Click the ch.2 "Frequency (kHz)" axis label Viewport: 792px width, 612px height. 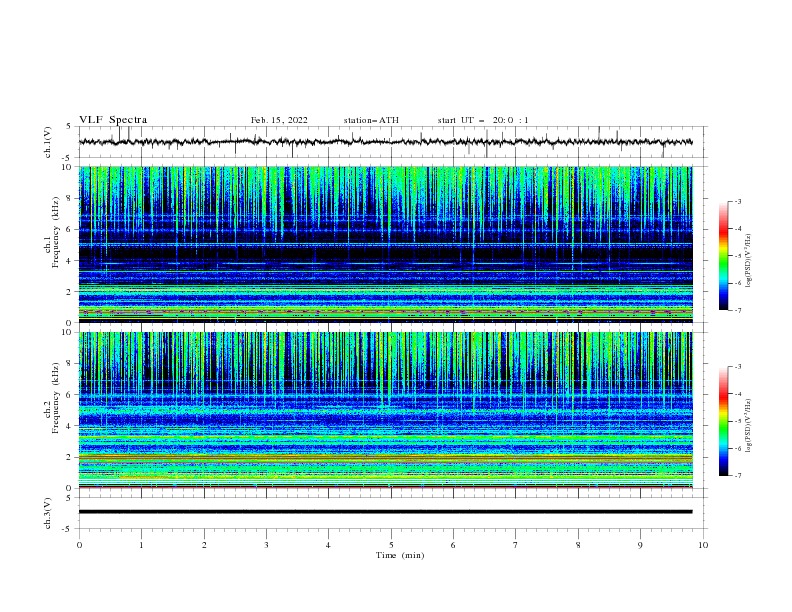(x=56, y=398)
